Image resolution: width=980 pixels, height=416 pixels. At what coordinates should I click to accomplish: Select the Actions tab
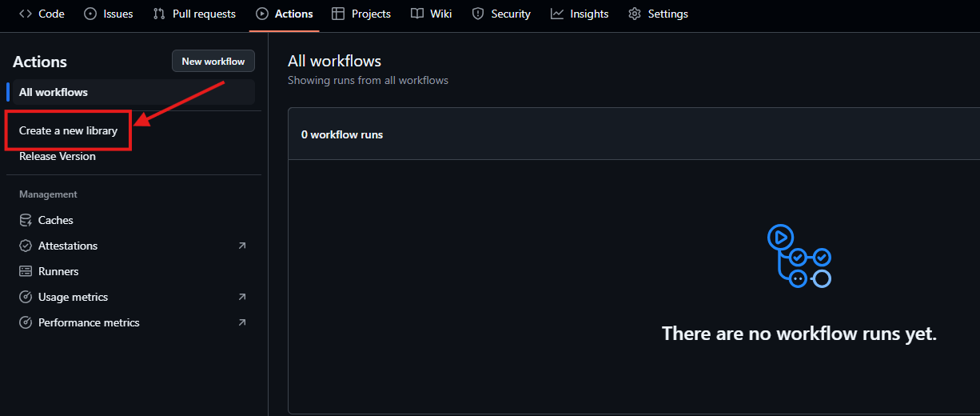pyautogui.click(x=285, y=14)
